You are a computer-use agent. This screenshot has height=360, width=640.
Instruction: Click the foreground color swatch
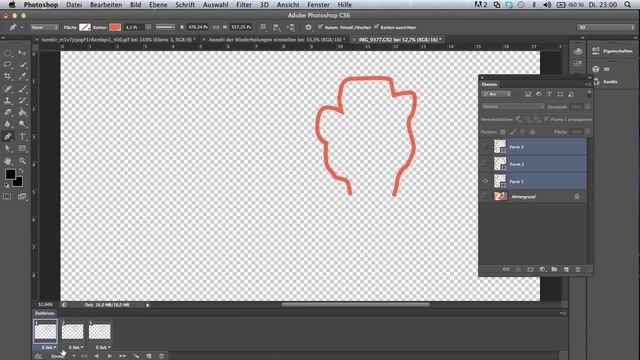point(10,174)
